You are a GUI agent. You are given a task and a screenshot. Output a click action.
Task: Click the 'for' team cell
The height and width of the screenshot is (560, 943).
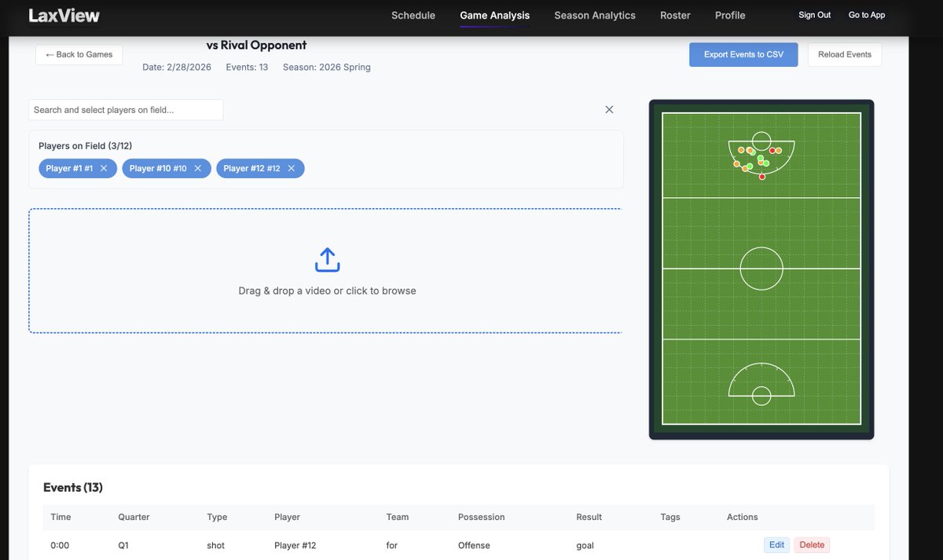pos(392,545)
